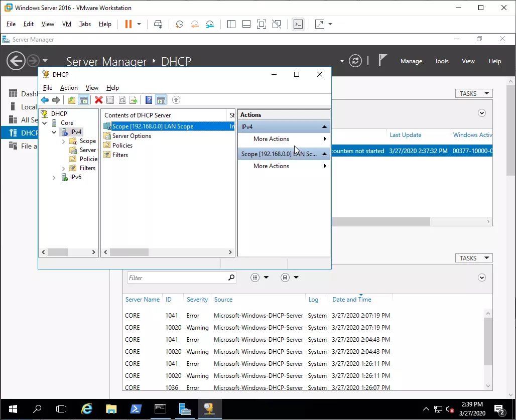Sort events by the Severity column

pyautogui.click(x=197, y=300)
